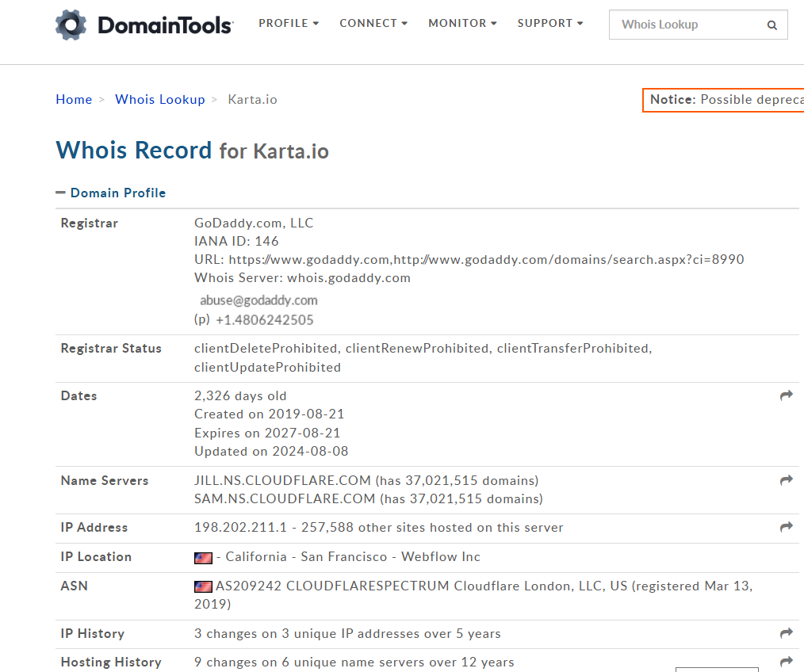
Task: Open the SUPPORT menu
Action: click(x=549, y=23)
